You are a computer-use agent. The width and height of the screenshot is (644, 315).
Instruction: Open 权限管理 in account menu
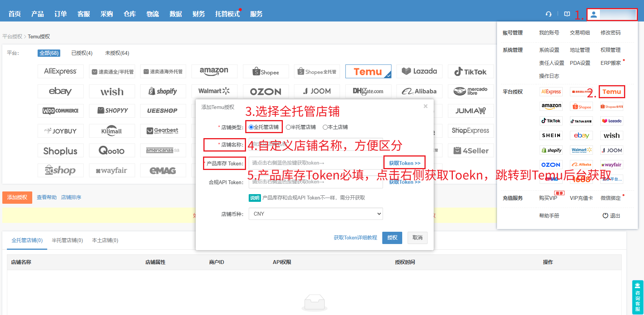611,50
